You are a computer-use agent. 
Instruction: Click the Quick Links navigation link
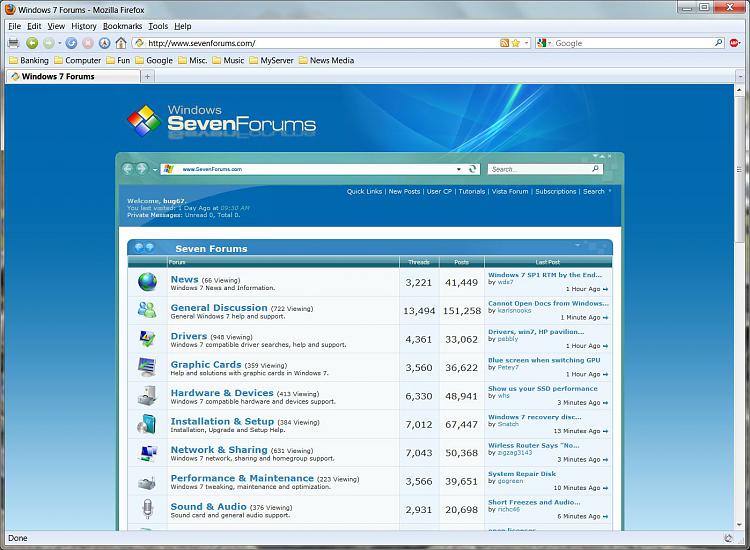click(364, 191)
